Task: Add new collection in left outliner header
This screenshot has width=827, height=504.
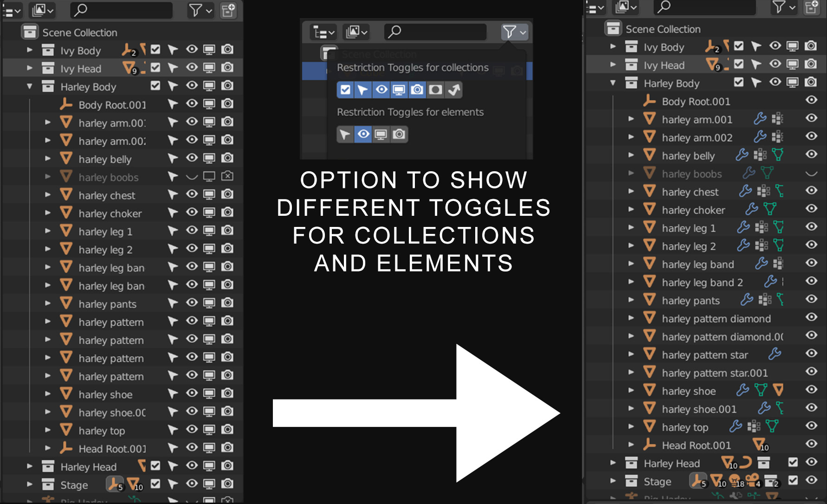Action: [228, 10]
